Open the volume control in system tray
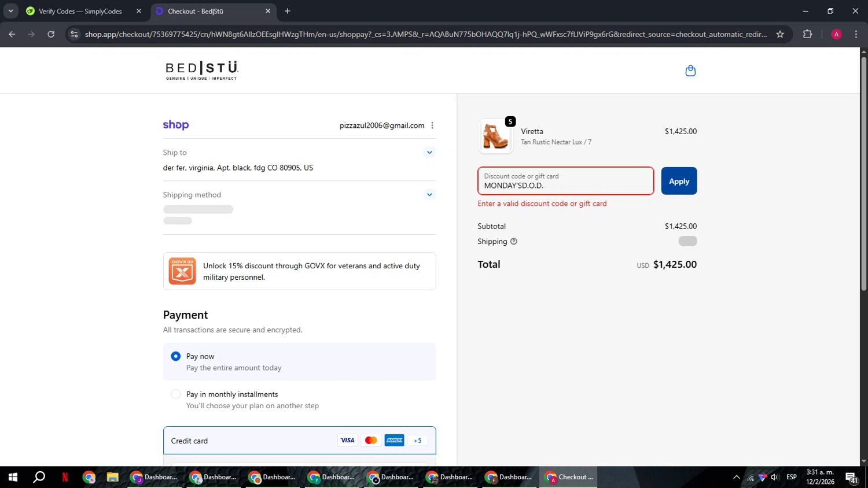The height and width of the screenshot is (488, 868). [x=775, y=477]
